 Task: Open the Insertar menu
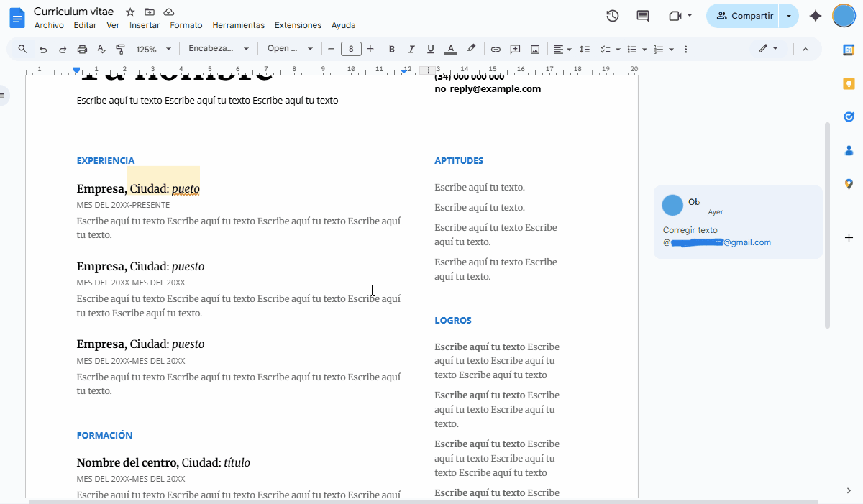coord(145,25)
